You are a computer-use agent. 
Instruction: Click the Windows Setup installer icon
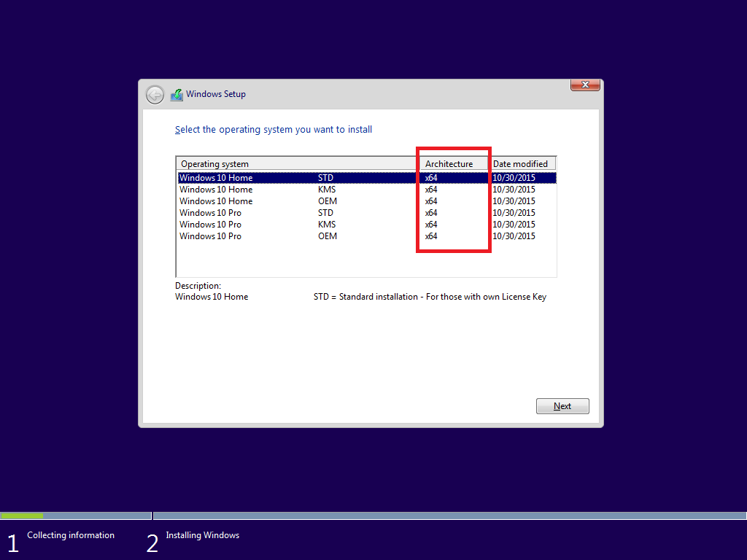click(177, 95)
